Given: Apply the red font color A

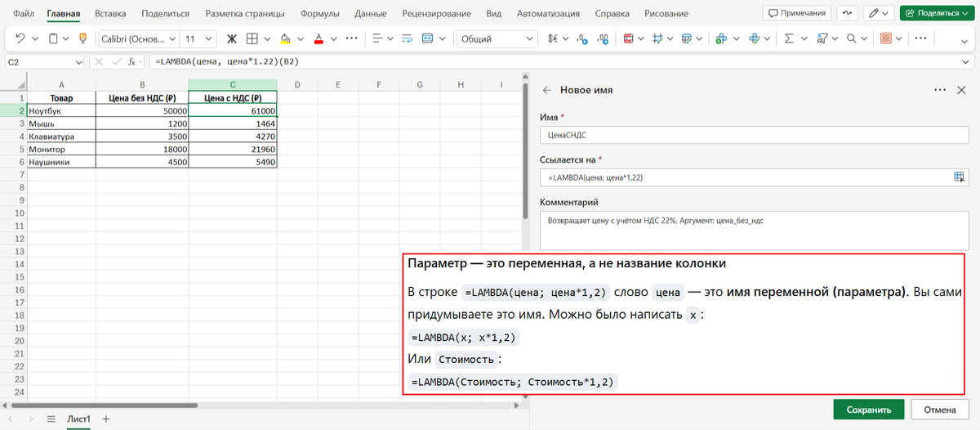Looking at the screenshot, I should click(x=318, y=38).
